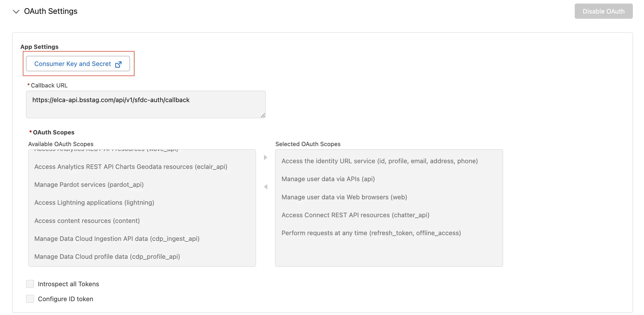Screen dimensions: 644x315
Task: Select the Perform requests at any time scope
Action: pyautogui.click(x=371, y=233)
